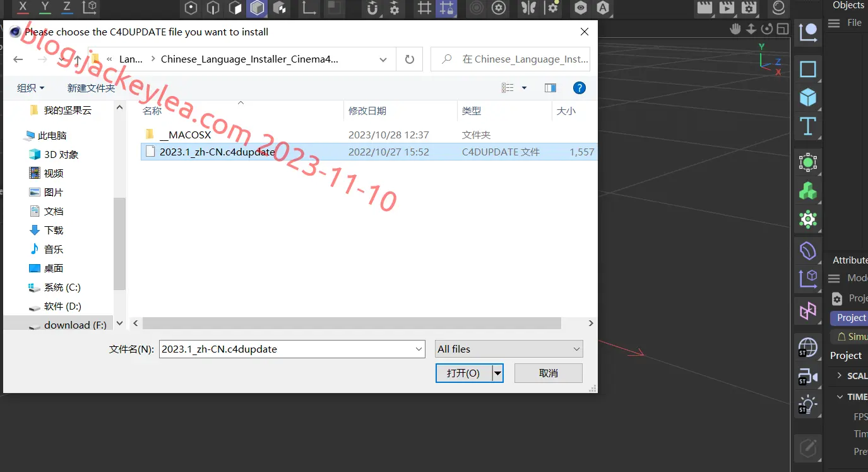This screenshot has height=472, width=868.
Task: Click the Render View clapperboard icon
Action: pyautogui.click(x=705, y=8)
